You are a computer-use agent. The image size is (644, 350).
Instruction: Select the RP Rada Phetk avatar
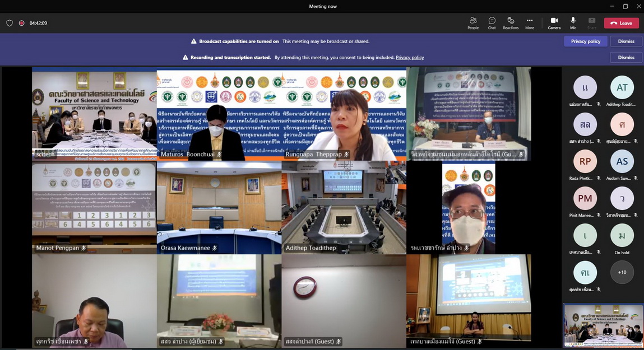585,162
